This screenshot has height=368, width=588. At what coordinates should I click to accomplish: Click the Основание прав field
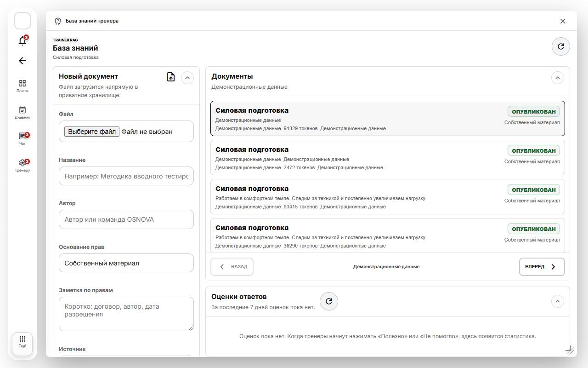coord(126,263)
